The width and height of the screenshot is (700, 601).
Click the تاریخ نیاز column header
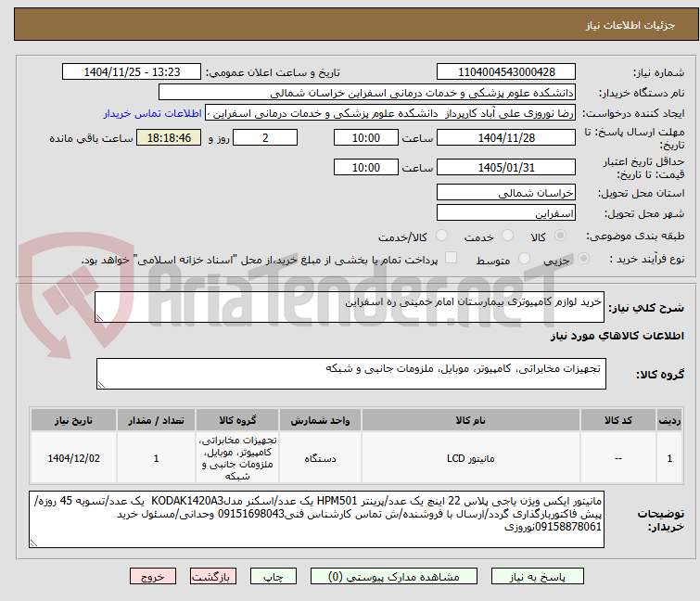coord(73,420)
